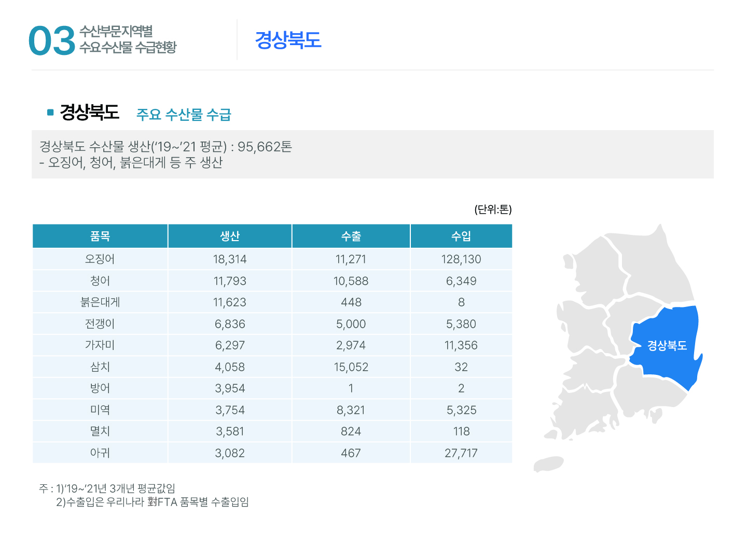This screenshot has width=747, height=560.
Task: Click the squid production value "18,314"
Action: coord(230,259)
